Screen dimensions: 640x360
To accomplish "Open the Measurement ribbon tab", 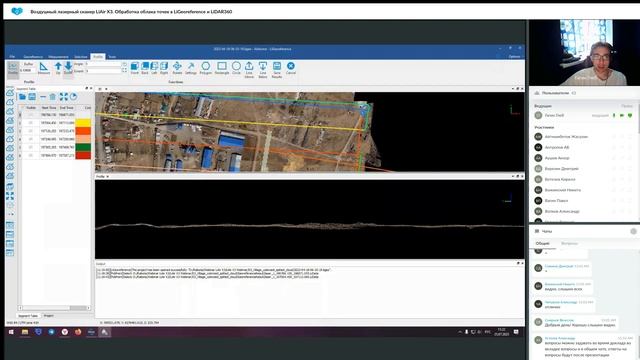I will click(x=58, y=57).
